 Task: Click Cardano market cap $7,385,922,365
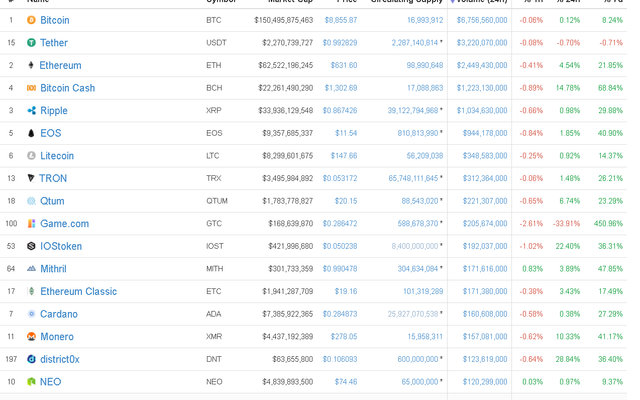coord(288,314)
